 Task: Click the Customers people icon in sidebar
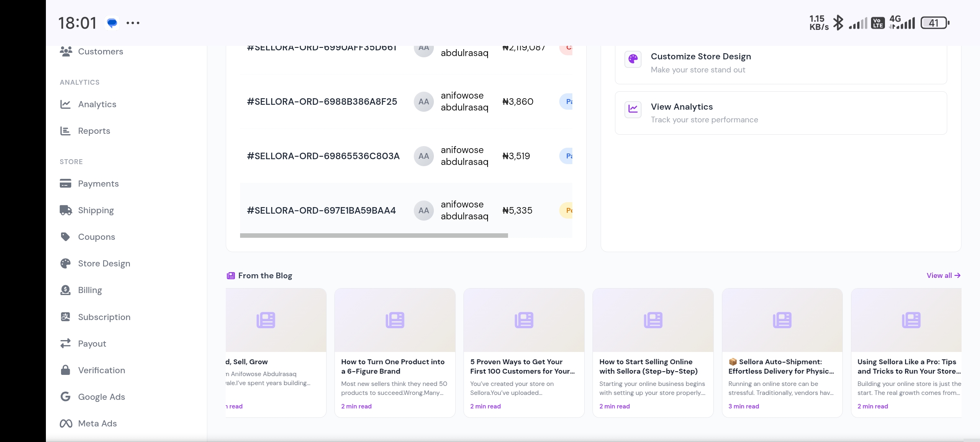point(66,52)
